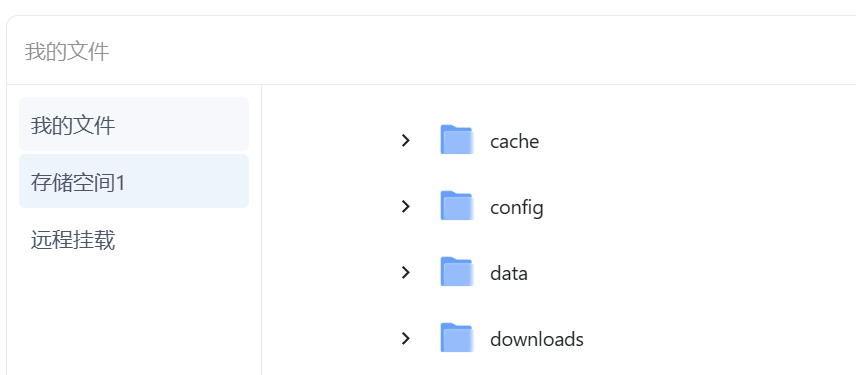This screenshot has height=375, width=856.
Task: Select the data folder name
Action: 509,273
